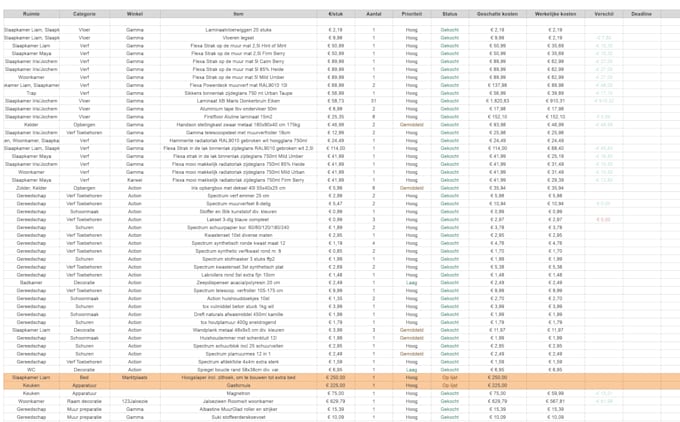Click the 'Aluminium tape' item cell
Viewport: 680px width, 422px height.
[x=238, y=109]
